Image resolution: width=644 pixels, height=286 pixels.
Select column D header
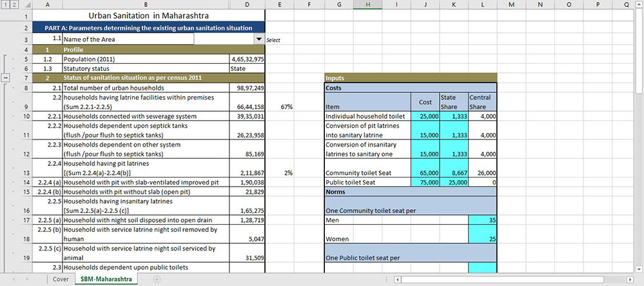pos(248,5)
